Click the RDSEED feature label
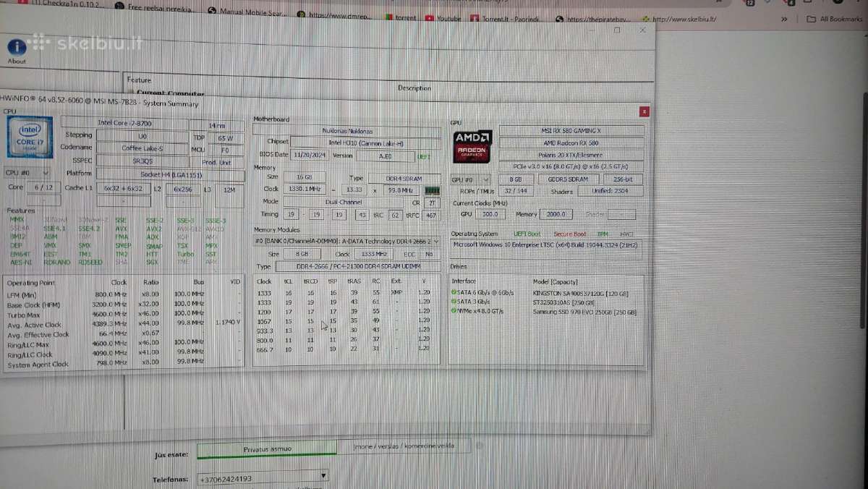Screen dimensions: 868x489 tap(90, 263)
